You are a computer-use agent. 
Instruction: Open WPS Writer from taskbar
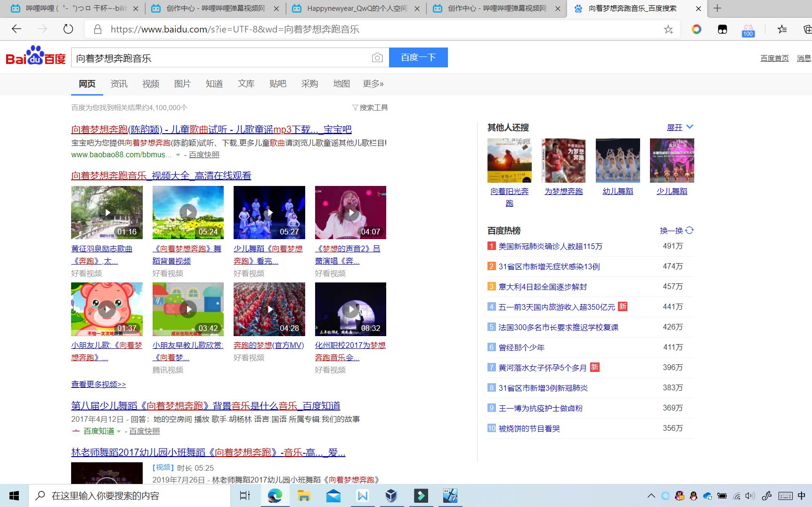pyautogui.click(x=362, y=496)
